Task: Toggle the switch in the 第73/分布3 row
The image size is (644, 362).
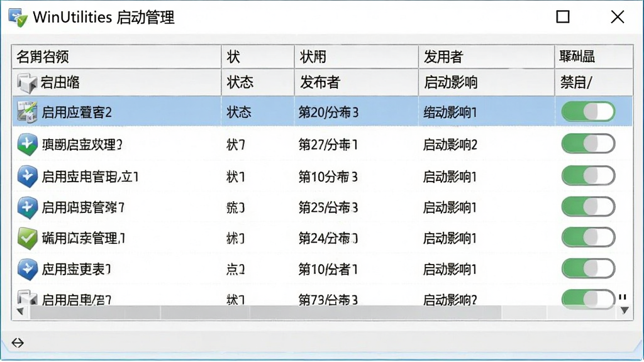Action: [x=588, y=299]
